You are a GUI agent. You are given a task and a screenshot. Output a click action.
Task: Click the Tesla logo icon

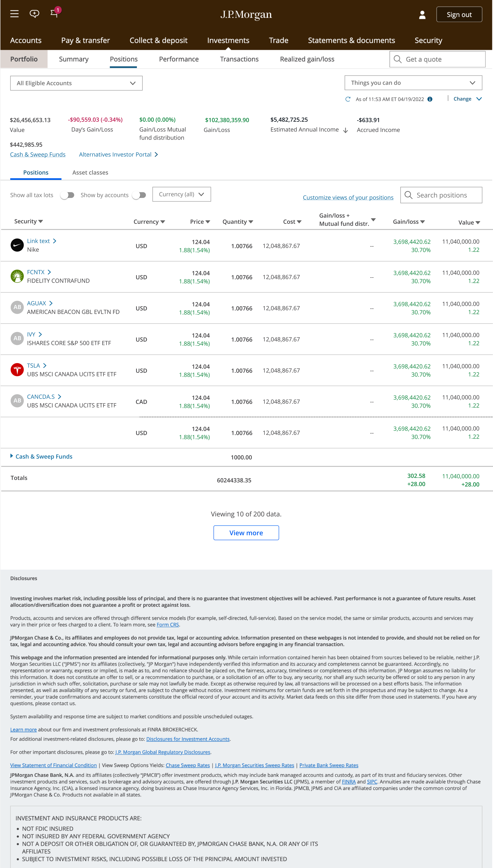point(17,370)
